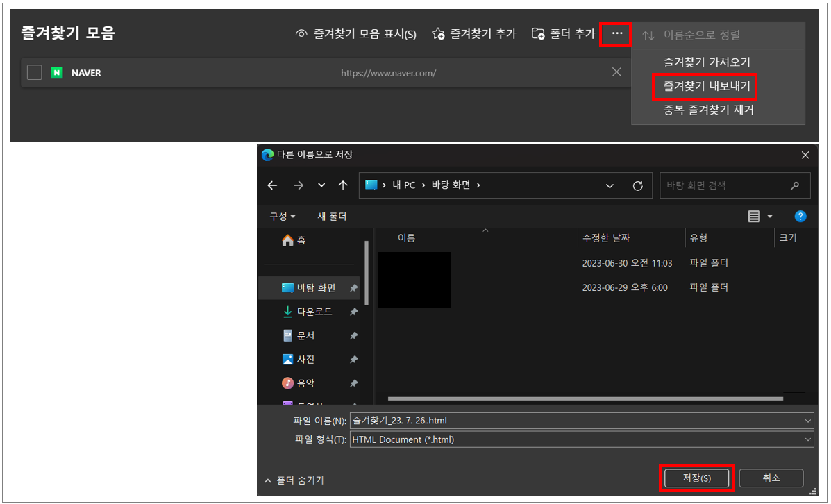This screenshot has height=504, width=831.
Task: Go up one folder level arrow
Action: point(343,185)
